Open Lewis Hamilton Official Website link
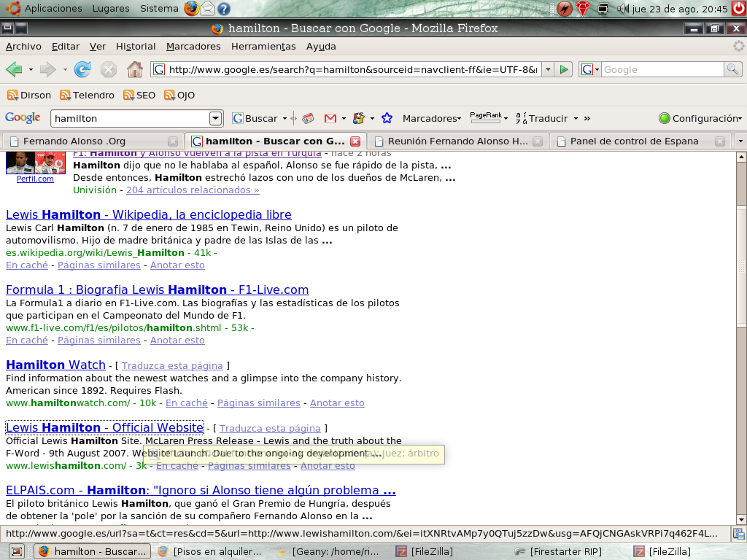 click(x=105, y=427)
